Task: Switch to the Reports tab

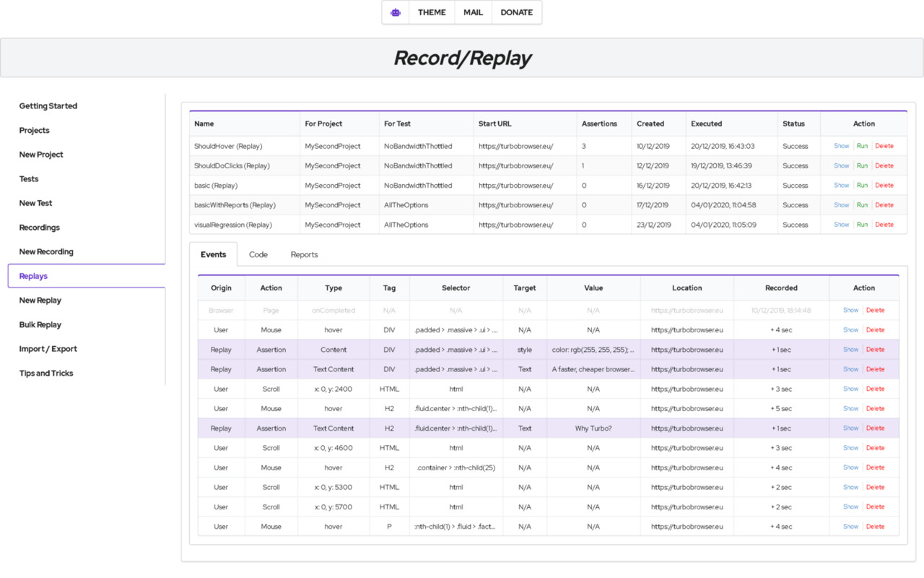Action: 305,254
